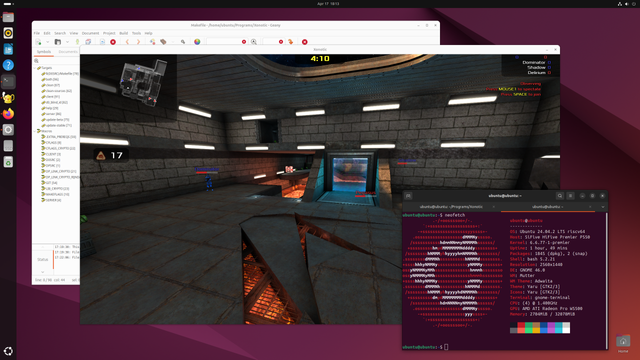Switch to the Documents sidebar tab
The image size is (640, 360).
pos(68,52)
